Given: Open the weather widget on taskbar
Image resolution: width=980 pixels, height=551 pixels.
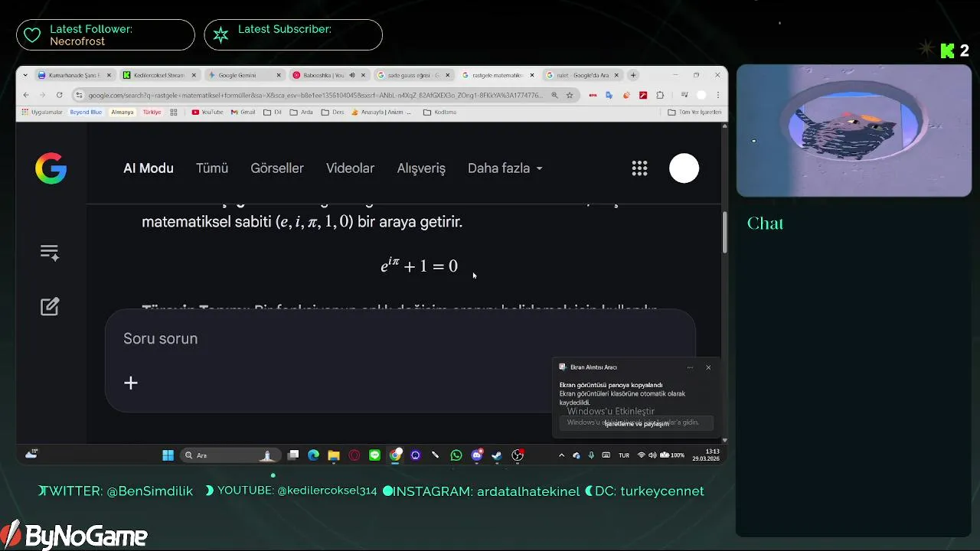Looking at the screenshot, I should pyautogui.click(x=31, y=454).
